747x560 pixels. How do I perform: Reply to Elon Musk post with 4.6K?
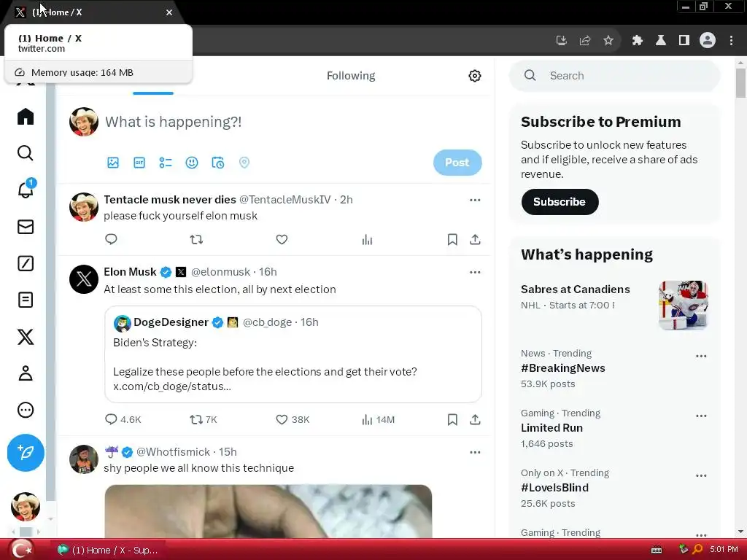[123, 419]
